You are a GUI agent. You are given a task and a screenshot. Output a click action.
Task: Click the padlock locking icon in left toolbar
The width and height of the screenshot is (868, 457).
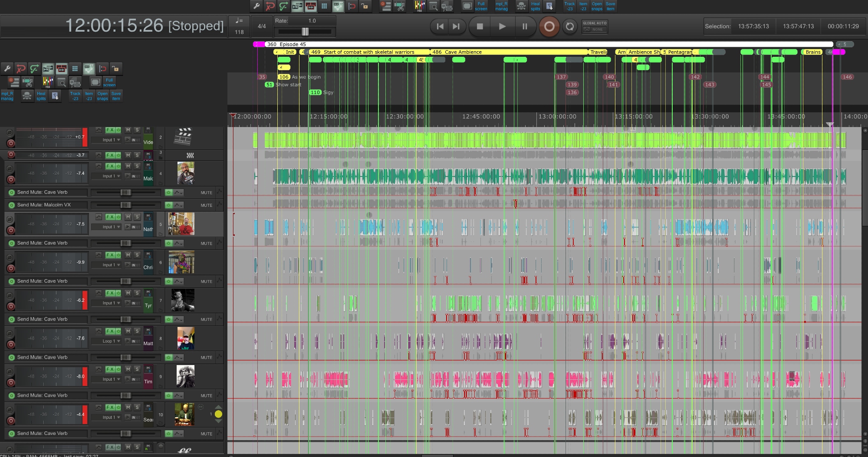pyautogui.click(x=115, y=69)
